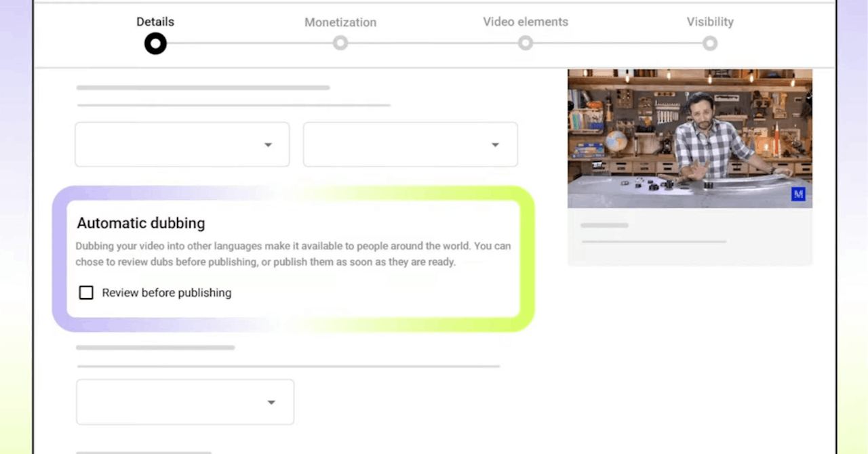Expand the top-left dropdown via its arrow
The height and width of the screenshot is (454, 868).
268,145
